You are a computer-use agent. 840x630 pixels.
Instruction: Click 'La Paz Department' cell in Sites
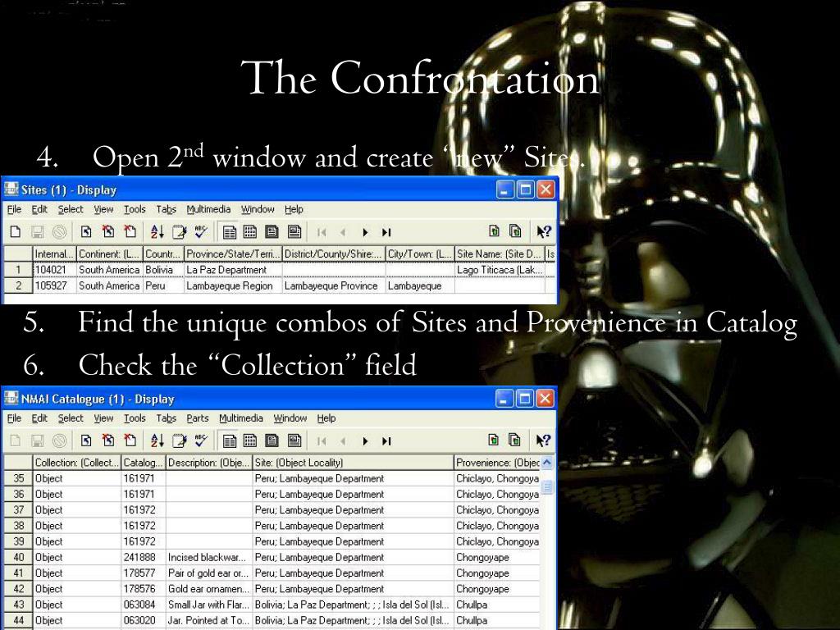click(x=233, y=269)
